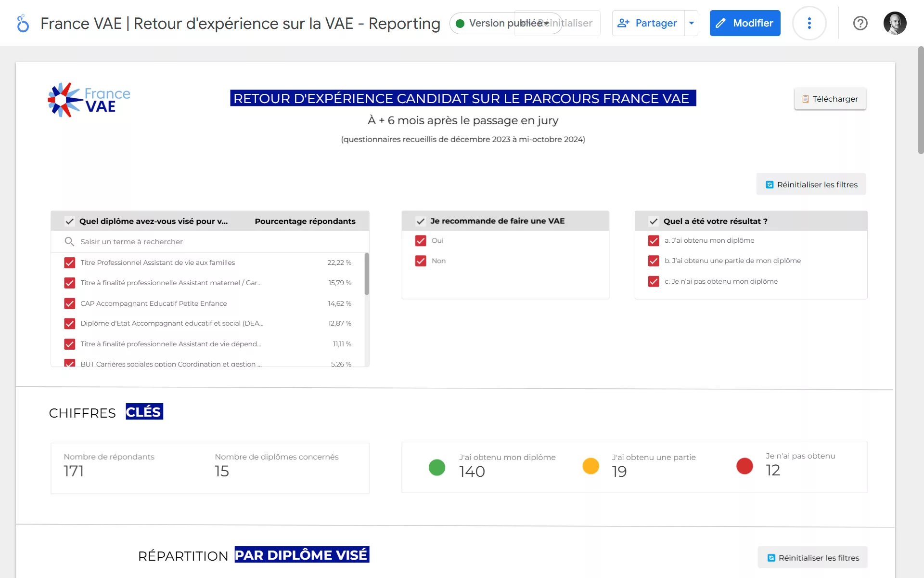Click the Modifier edit button
Image resolution: width=924 pixels, height=578 pixels.
744,23
